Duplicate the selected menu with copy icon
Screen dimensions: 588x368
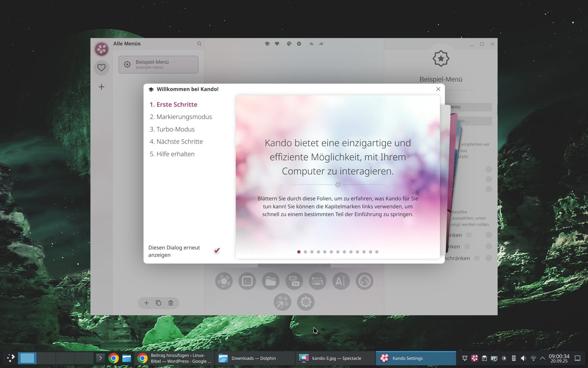[x=158, y=303]
